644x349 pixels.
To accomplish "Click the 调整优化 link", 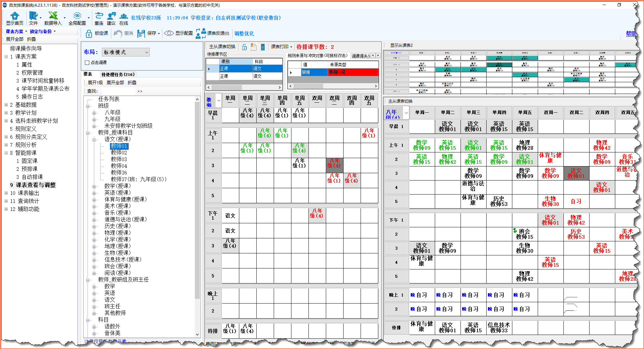I will click(244, 33).
